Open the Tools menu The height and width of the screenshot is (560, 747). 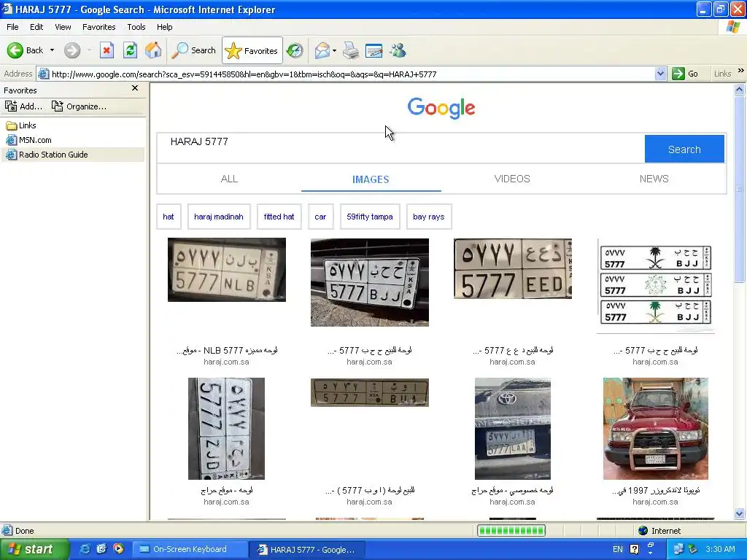tap(136, 27)
